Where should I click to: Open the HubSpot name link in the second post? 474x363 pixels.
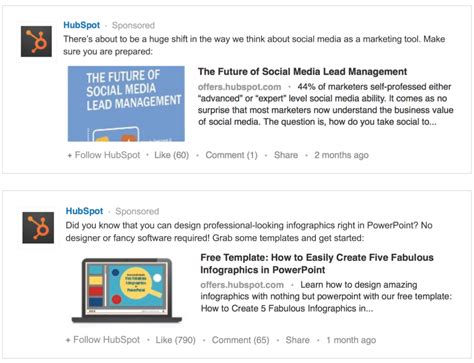[x=84, y=211]
